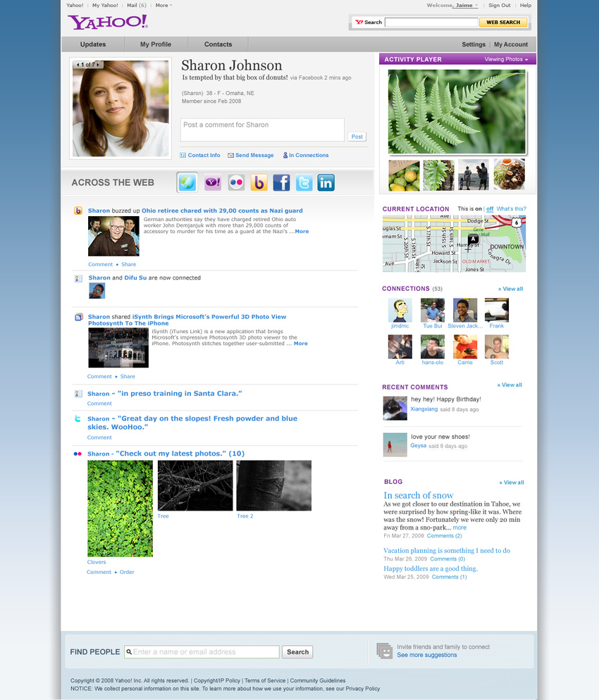The height and width of the screenshot is (700, 599).
Task: Filter updates by the Flickr icon
Action: click(236, 182)
